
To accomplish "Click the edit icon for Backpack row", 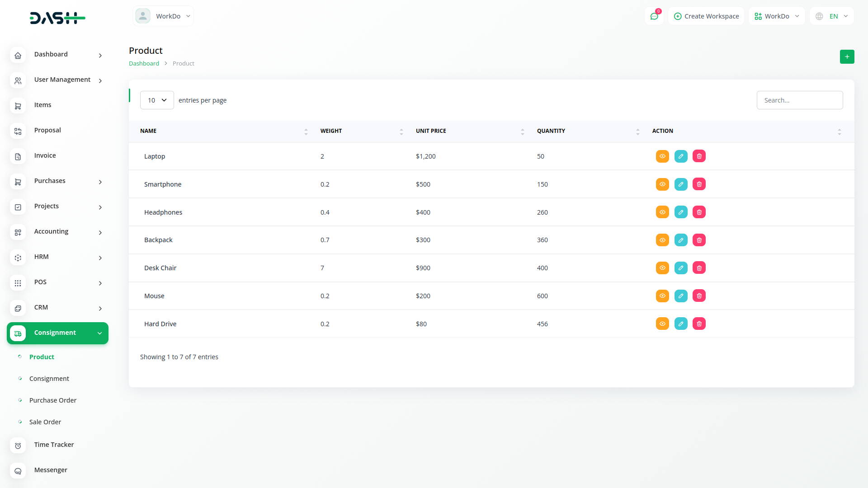I will pos(681,240).
